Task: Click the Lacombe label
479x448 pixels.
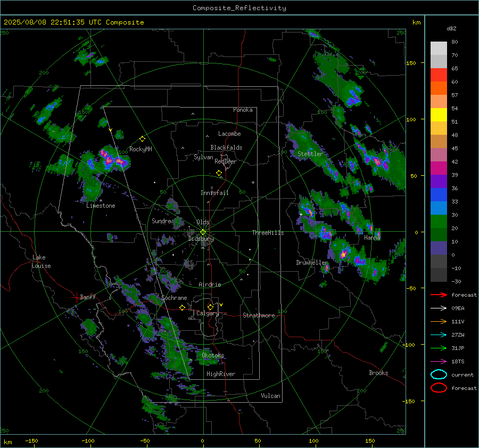Action: [x=229, y=134]
